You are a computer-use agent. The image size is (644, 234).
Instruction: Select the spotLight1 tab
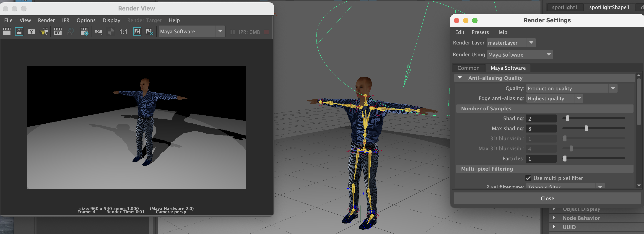[565, 7]
